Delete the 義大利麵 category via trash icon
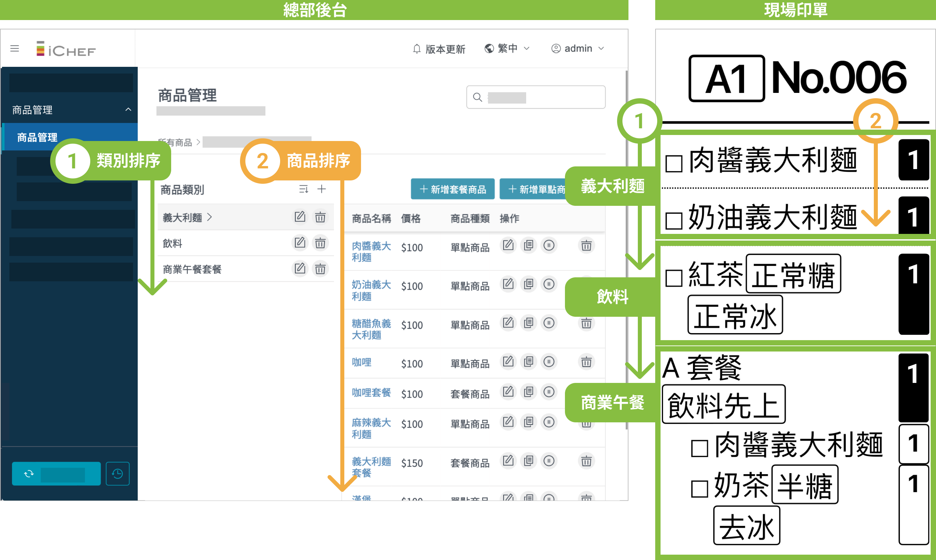Image resolution: width=936 pixels, height=560 pixels. (x=320, y=217)
